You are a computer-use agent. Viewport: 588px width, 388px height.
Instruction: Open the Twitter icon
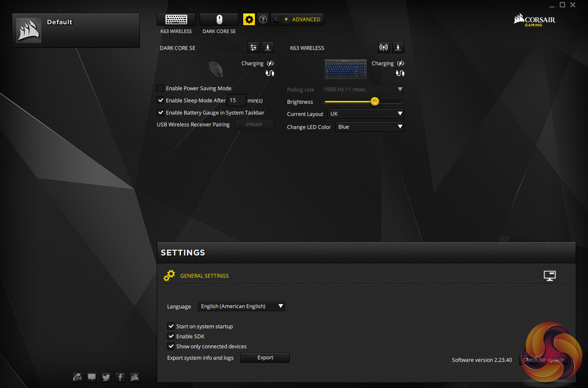click(x=106, y=377)
